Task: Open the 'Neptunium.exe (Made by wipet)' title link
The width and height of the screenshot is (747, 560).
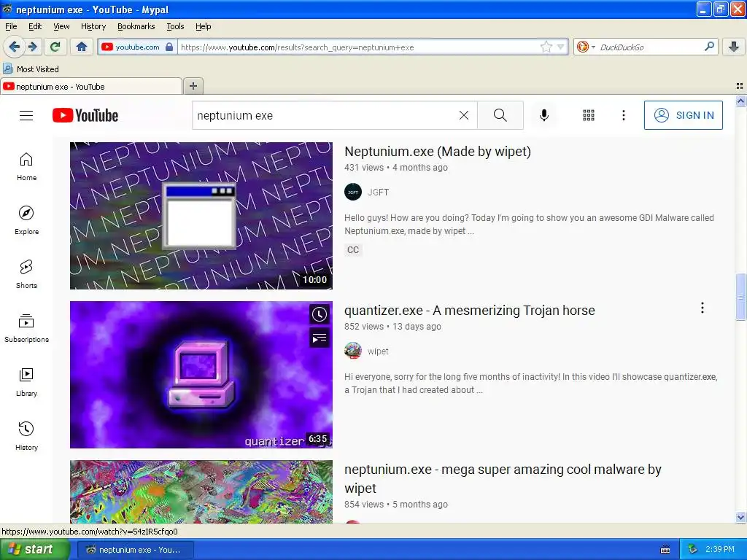Action: (438, 152)
